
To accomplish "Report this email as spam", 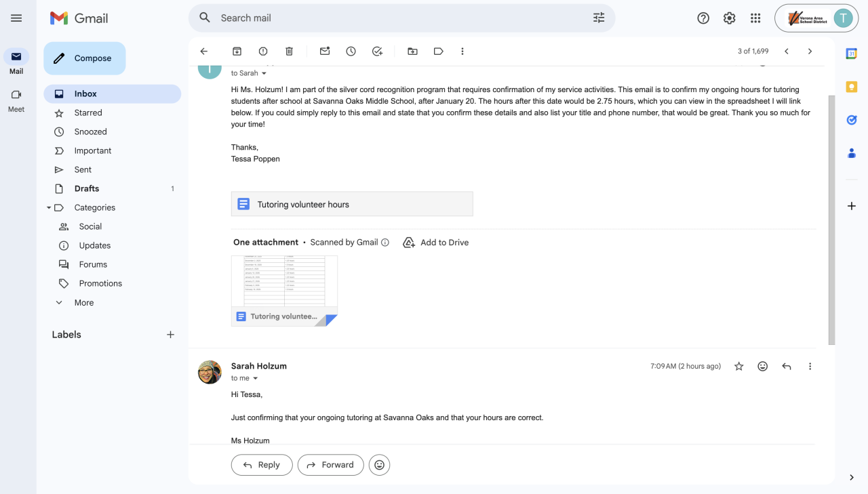I will coord(263,52).
